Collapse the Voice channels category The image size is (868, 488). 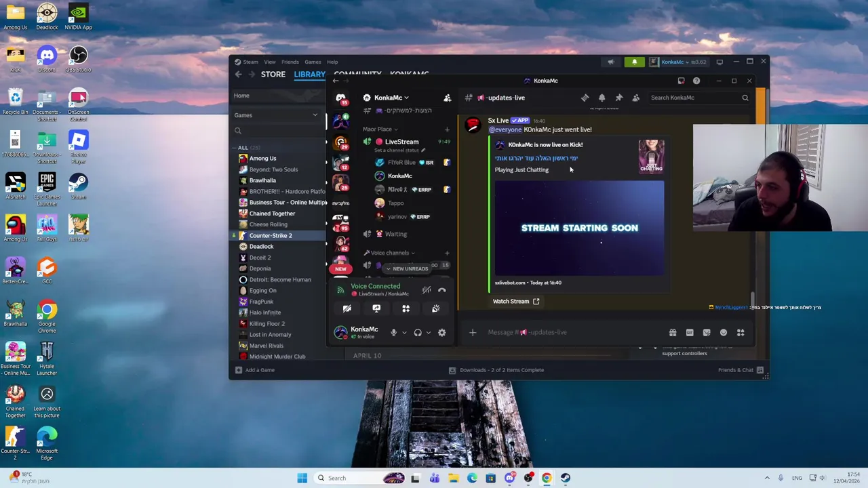pyautogui.click(x=389, y=253)
